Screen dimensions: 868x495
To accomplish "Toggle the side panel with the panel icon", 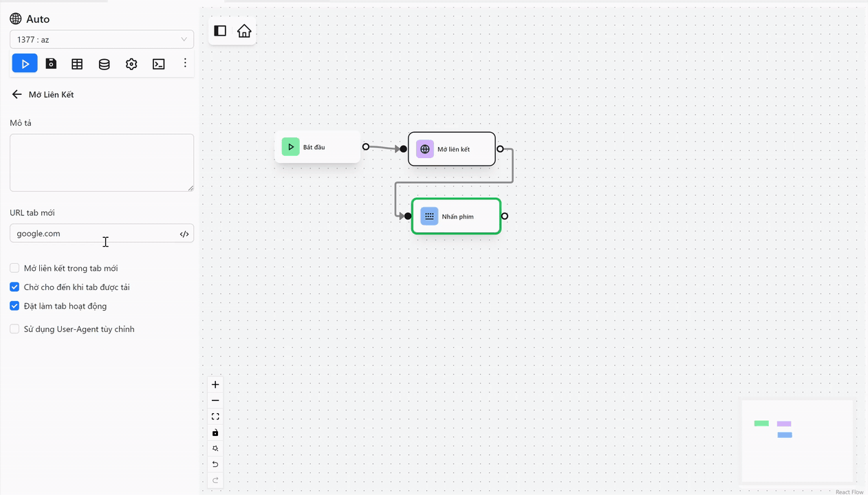I will pos(219,30).
